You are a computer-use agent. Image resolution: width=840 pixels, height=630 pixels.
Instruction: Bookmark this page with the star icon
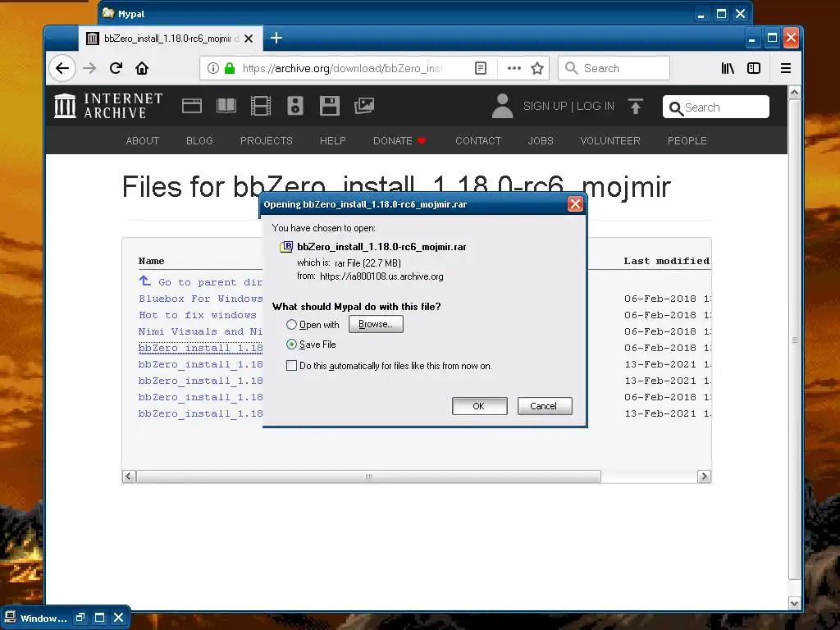[537, 68]
